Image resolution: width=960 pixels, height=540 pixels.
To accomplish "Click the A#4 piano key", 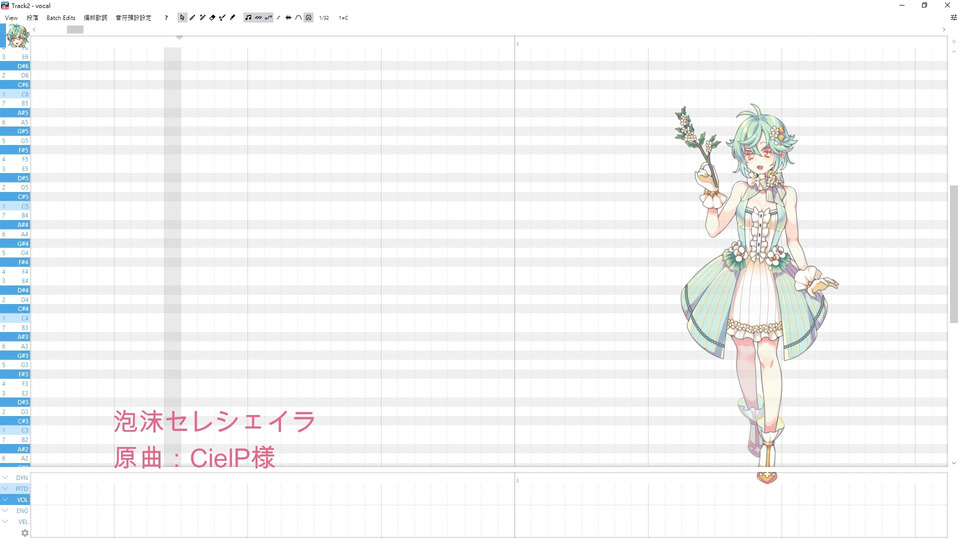I will [x=15, y=225].
